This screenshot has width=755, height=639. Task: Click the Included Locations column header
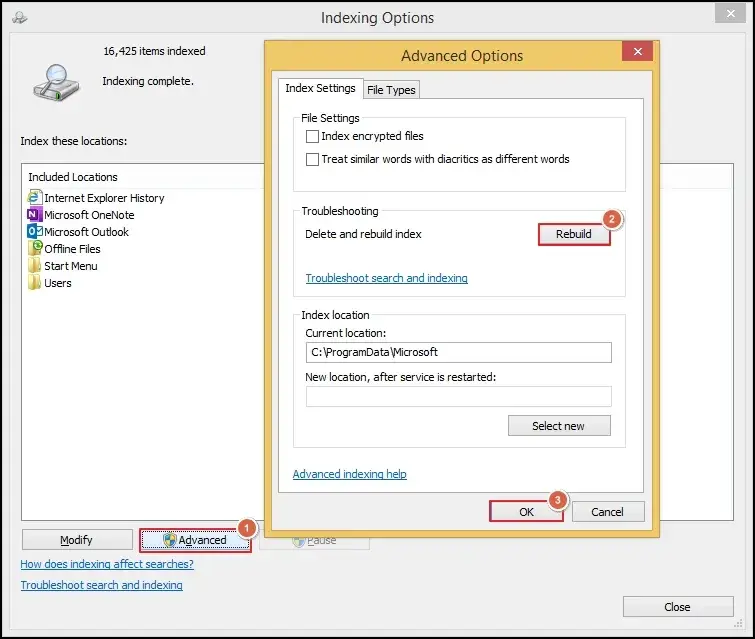point(73,177)
